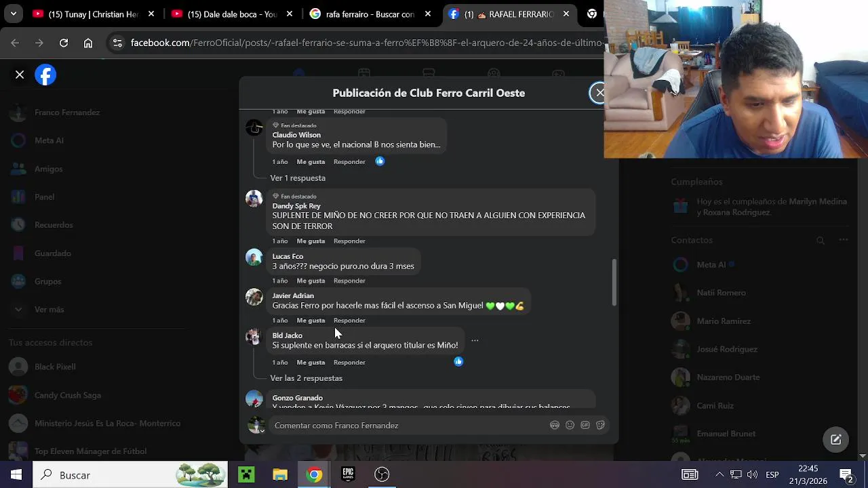
Task: Open GIF picker in comment box
Action: click(585, 425)
